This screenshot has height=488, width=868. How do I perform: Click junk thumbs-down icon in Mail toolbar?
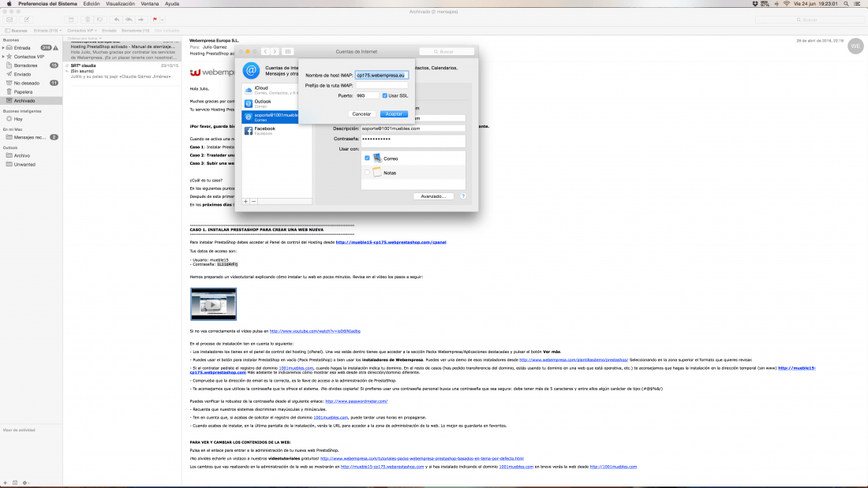click(99, 20)
